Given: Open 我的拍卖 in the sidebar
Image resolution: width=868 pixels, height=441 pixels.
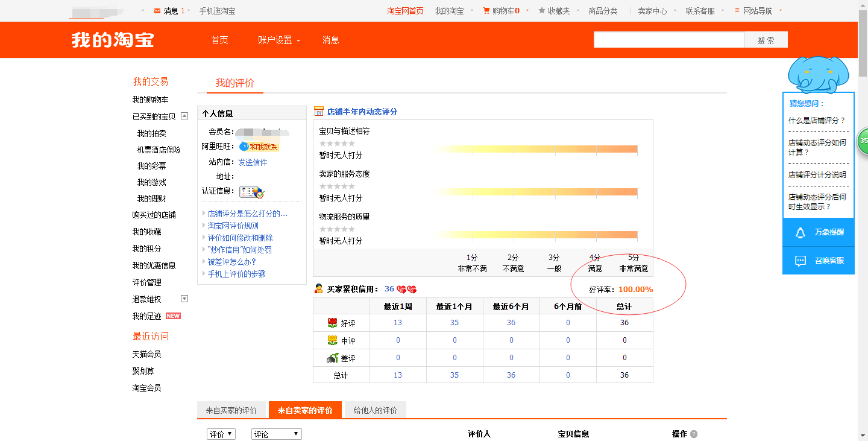Looking at the screenshot, I should point(151,133).
